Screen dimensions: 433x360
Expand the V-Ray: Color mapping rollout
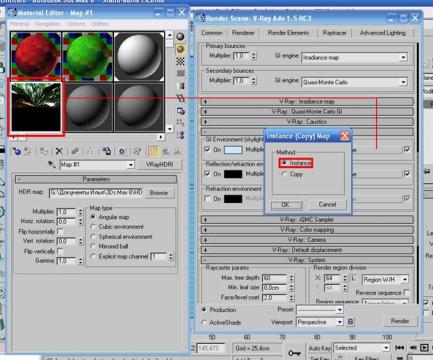[x=307, y=230]
